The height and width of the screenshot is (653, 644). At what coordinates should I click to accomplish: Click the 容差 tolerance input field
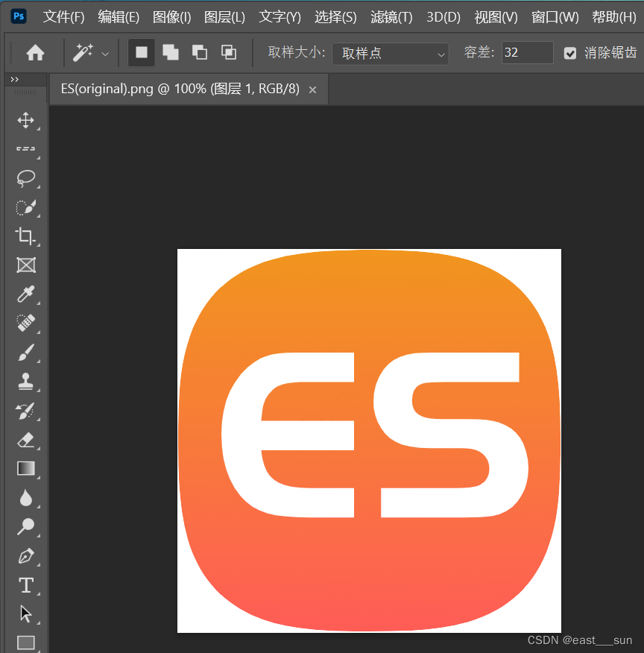528,52
